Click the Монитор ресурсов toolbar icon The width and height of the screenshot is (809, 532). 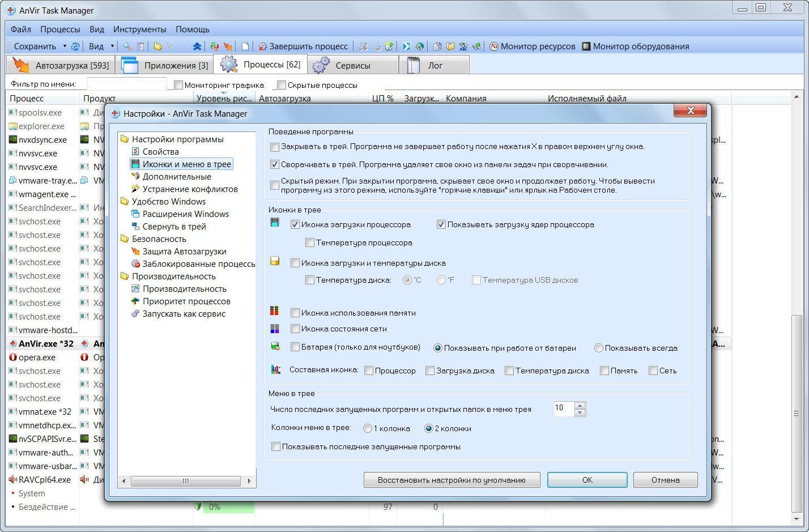494,46
